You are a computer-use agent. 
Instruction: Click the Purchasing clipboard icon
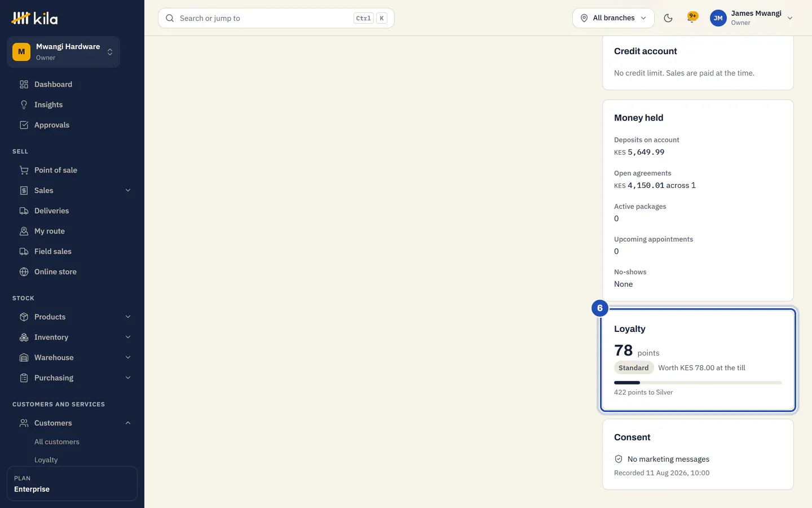click(24, 378)
